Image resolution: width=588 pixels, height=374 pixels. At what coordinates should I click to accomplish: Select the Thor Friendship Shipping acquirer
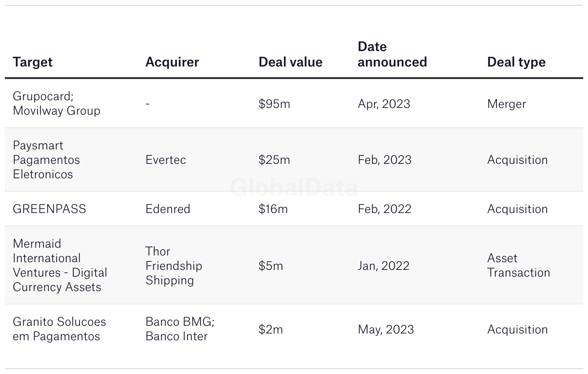click(x=174, y=266)
